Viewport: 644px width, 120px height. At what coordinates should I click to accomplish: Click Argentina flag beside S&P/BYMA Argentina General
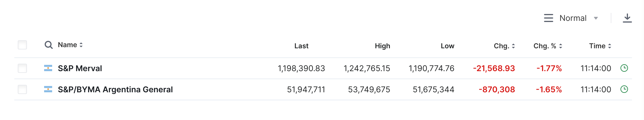pyautogui.click(x=48, y=89)
